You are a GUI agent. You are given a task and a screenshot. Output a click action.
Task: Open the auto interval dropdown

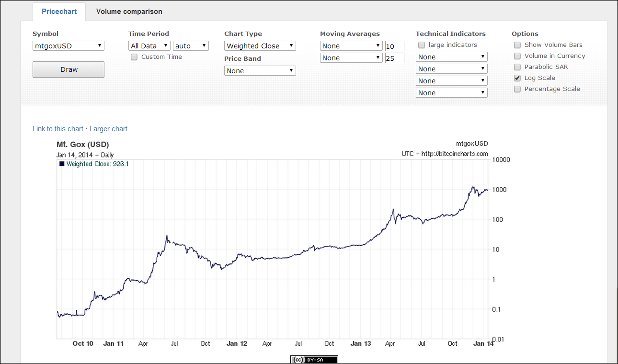pos(191,46)
